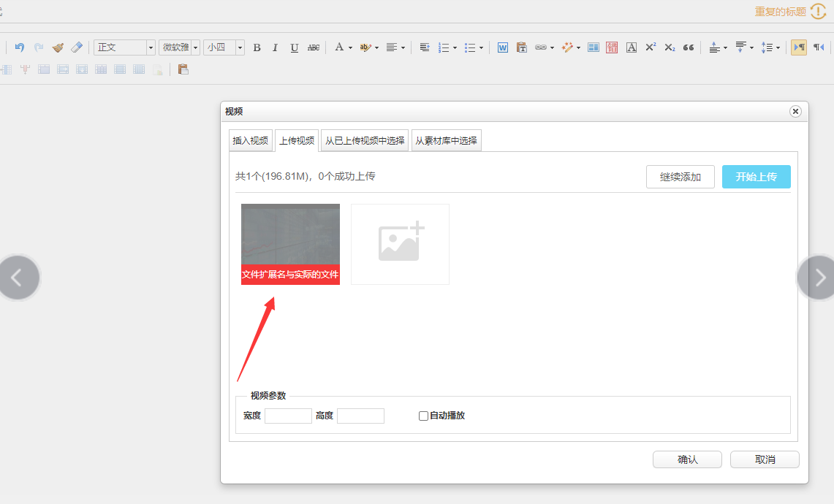834x504 pixels.
Task: Click the 宽度 width input field
Action: point(288,416)
